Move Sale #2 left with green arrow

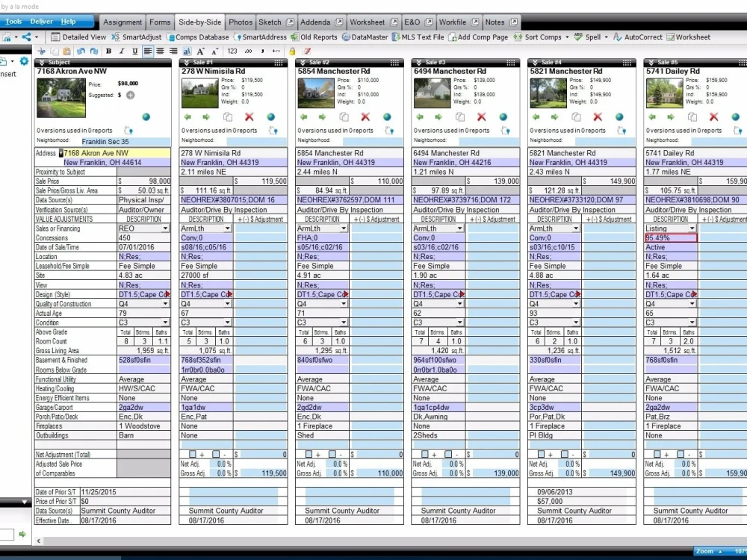(303, 116)
